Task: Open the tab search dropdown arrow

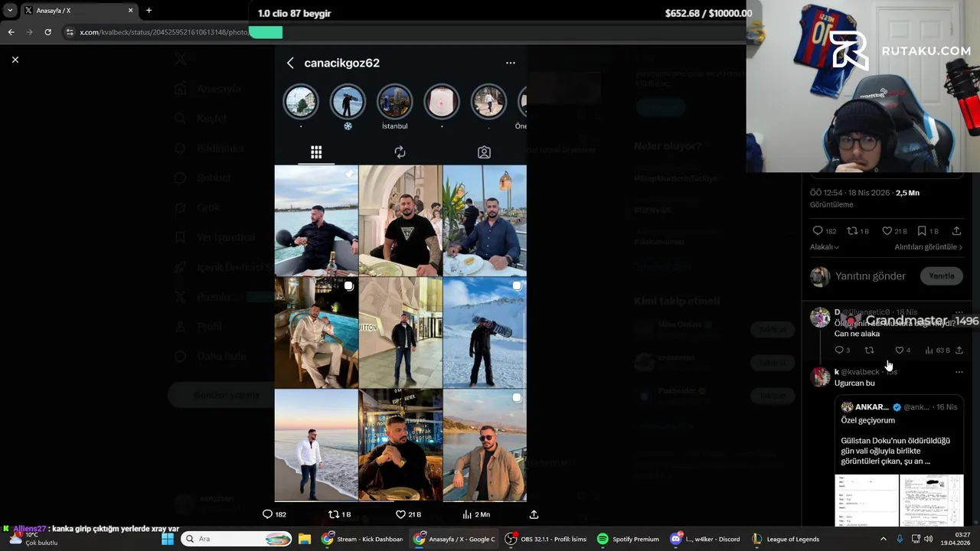Action: coord(9,11)
